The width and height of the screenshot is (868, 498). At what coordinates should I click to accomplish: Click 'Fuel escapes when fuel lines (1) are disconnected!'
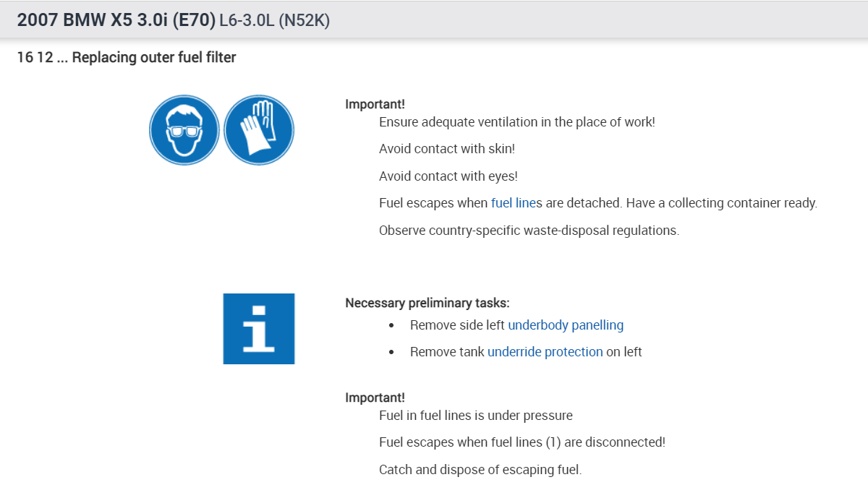coord(522,442)
